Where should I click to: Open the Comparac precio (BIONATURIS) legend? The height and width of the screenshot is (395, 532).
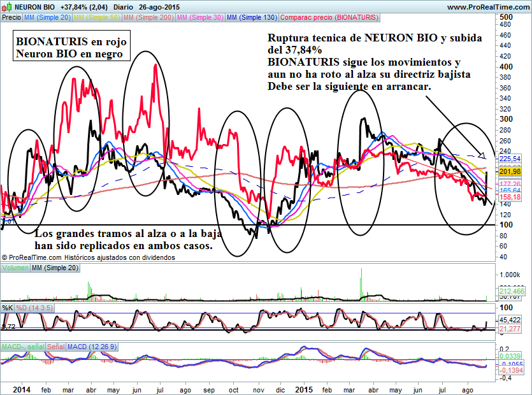point(329,17)
